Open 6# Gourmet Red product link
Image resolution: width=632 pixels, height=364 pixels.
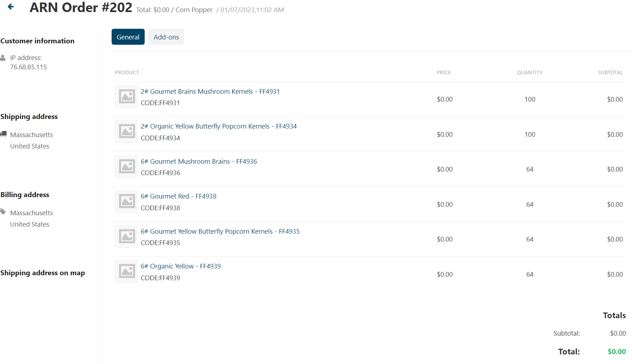pyautogui.click(x=178, y=196)
